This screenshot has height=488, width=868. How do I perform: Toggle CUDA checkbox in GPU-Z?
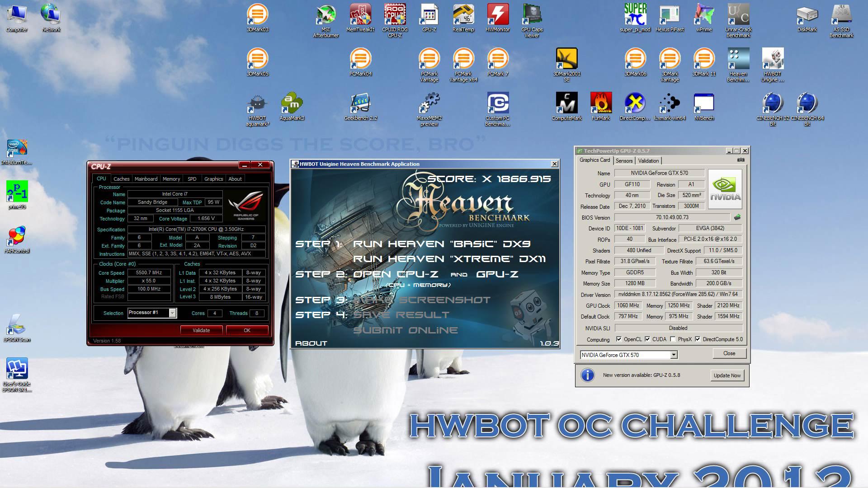click(x=647, y=339)
